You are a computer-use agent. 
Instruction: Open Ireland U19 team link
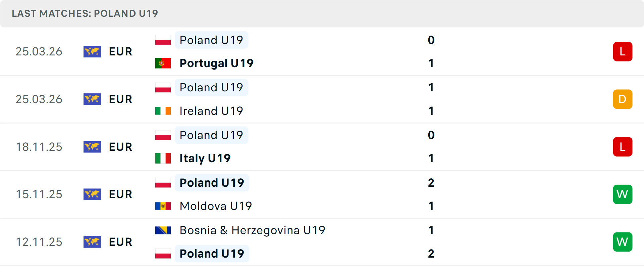211,111
